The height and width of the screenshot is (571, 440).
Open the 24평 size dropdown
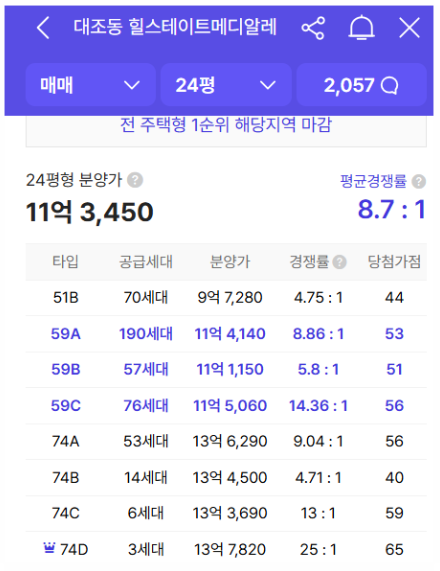point(226,85)
